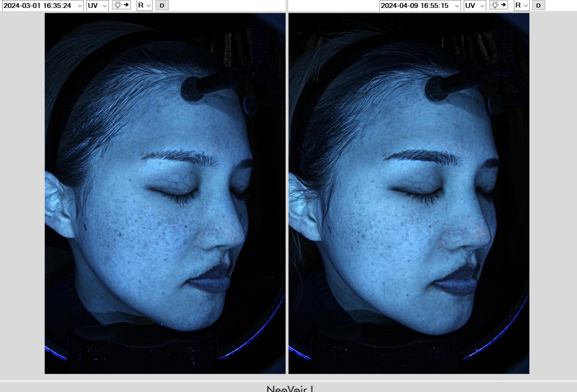Click the NeoVoir label at the bottom
577x392 pixels.
pyautogui.click(x=290, y=388)
